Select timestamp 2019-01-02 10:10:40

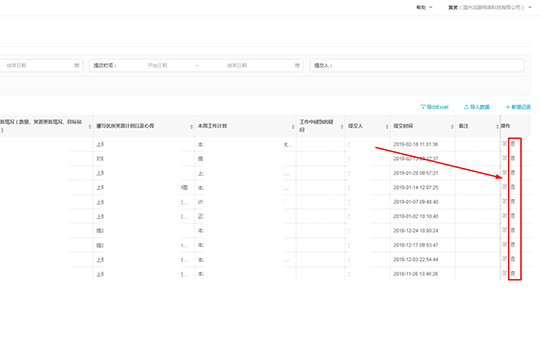(416, 216)
